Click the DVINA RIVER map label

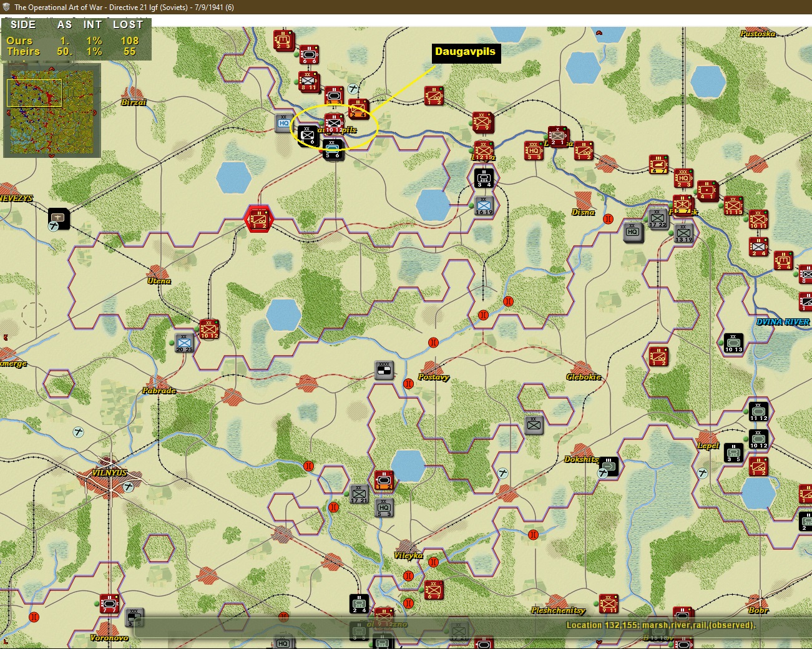[x=783, y=322]
